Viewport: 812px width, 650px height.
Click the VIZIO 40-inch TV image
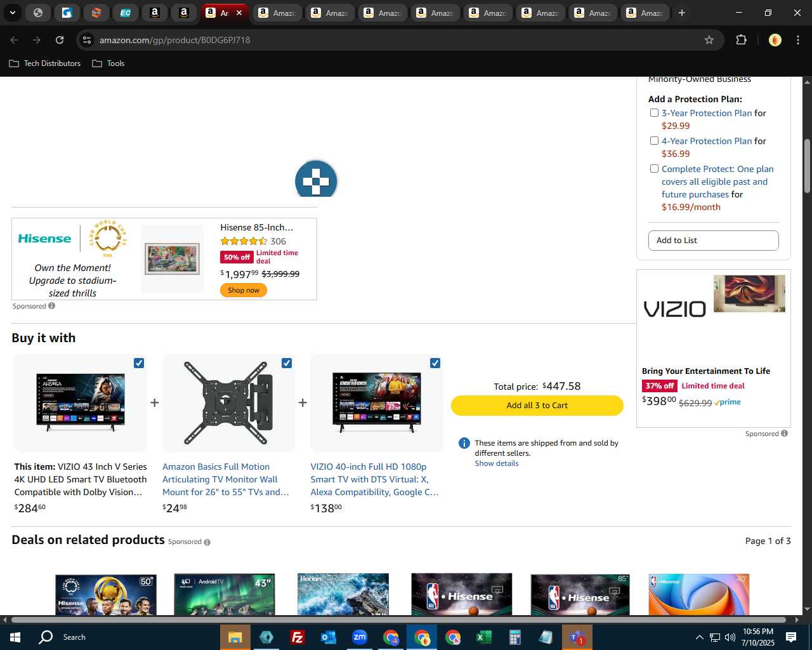377,402
